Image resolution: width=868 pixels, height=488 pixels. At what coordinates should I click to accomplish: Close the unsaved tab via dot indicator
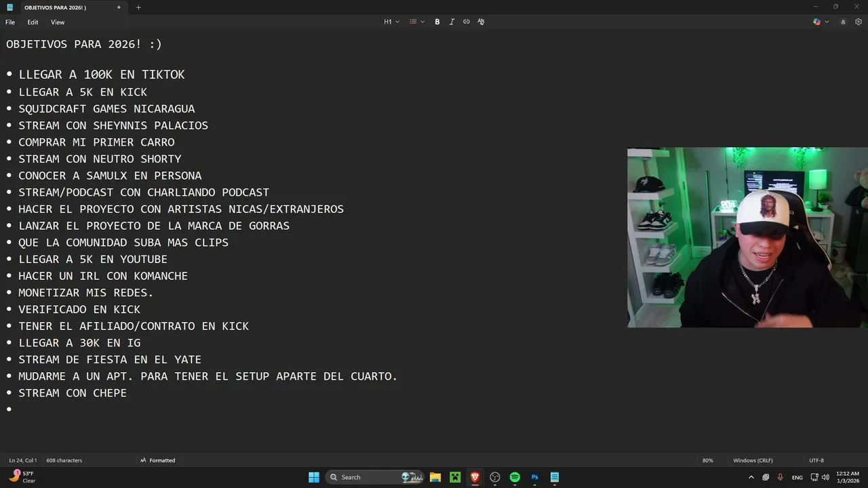[119, 7]
